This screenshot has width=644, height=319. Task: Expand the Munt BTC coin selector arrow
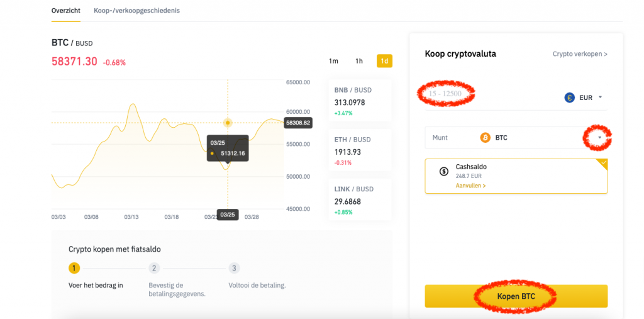(x=600, y=137)
